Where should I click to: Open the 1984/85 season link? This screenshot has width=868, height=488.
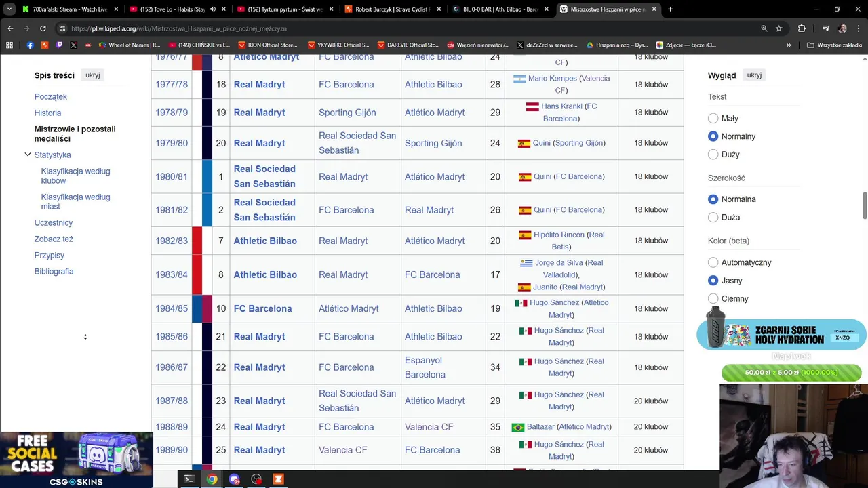point(172,308)
